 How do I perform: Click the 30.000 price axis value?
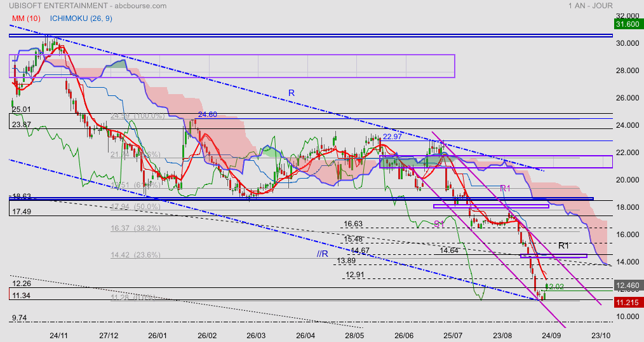coord(627,43)
